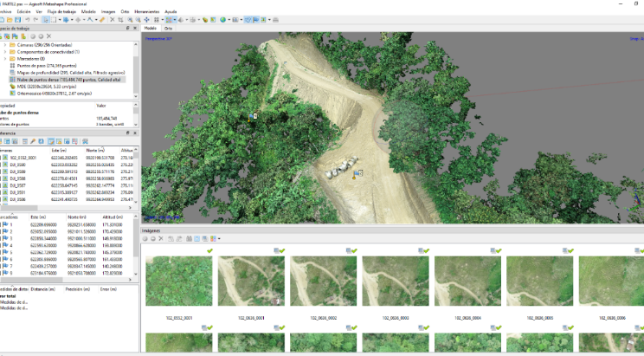Click the Norte (m) column header
The height and width of the screenshot is (356, 644).
[95, 150]
